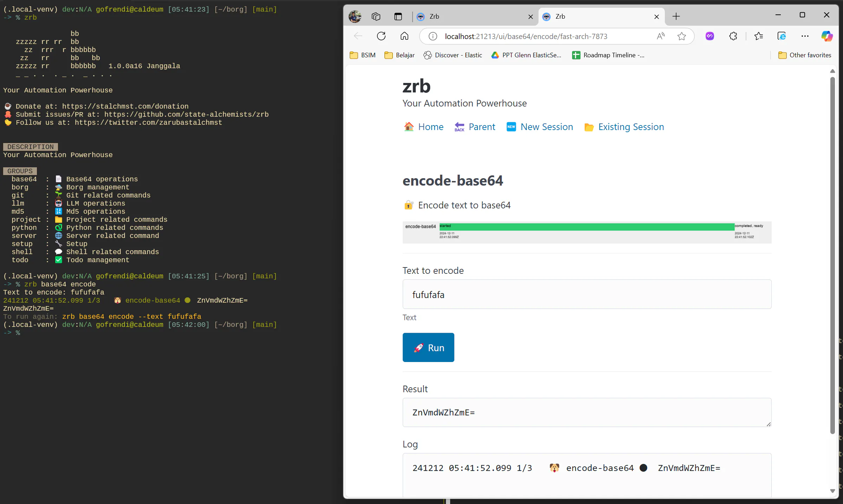Click the scroll up arrow of page
The image size is (843, 504).
click(x=832, y=71)
